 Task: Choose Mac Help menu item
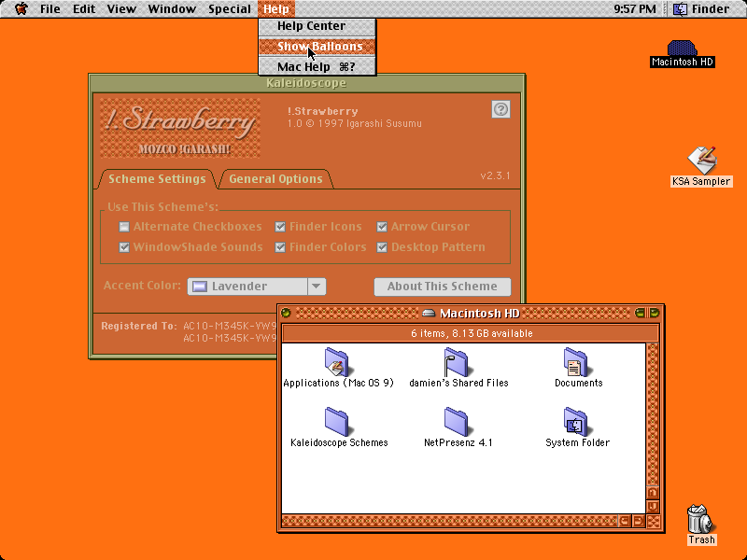pos(317,66)
